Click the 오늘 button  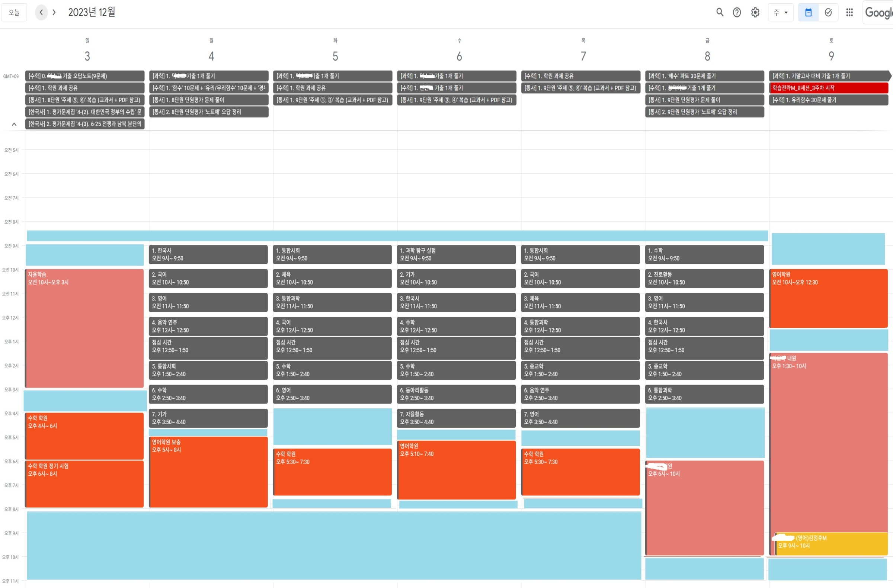point(14,12)
